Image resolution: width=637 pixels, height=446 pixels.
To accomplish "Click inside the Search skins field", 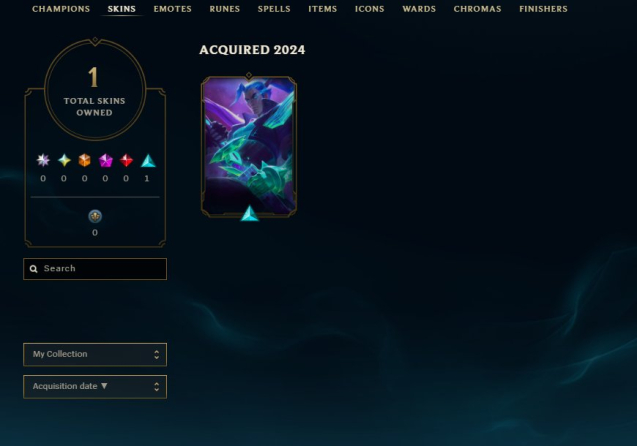I will click(x=95, y=269).
